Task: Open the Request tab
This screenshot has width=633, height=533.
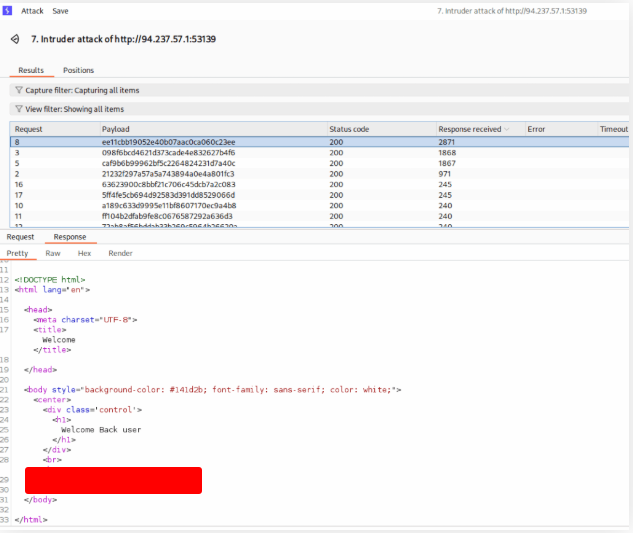Action: tap(20, 237)
